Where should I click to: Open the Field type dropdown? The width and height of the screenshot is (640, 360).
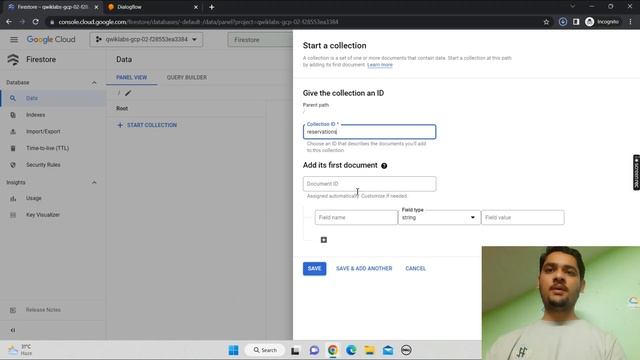[439, 218]
